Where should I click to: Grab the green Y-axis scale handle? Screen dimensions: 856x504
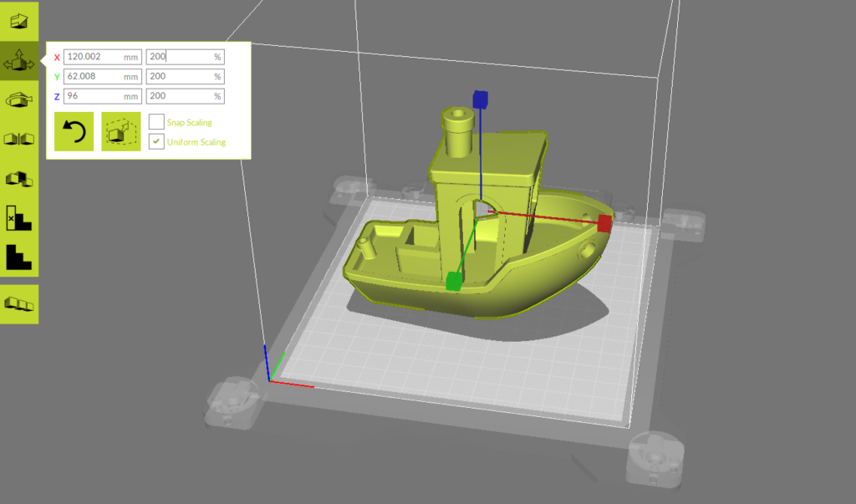[454, 281]
